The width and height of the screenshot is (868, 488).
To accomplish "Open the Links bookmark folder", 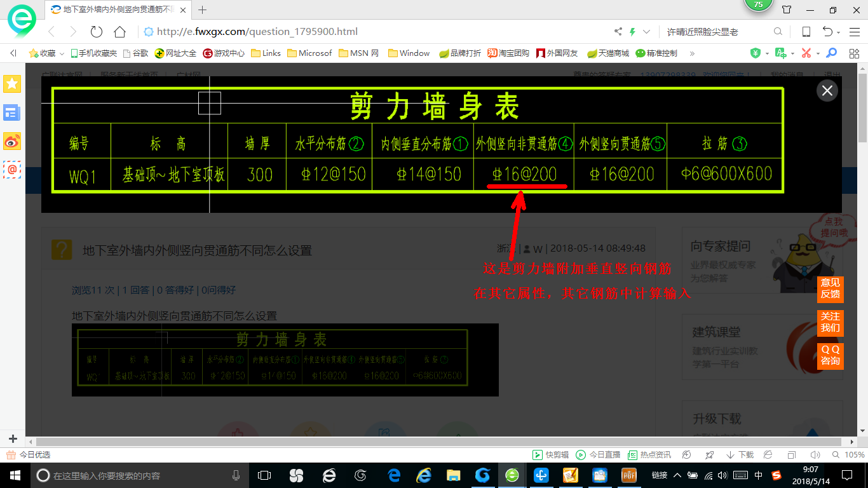I will coord(266,53).
